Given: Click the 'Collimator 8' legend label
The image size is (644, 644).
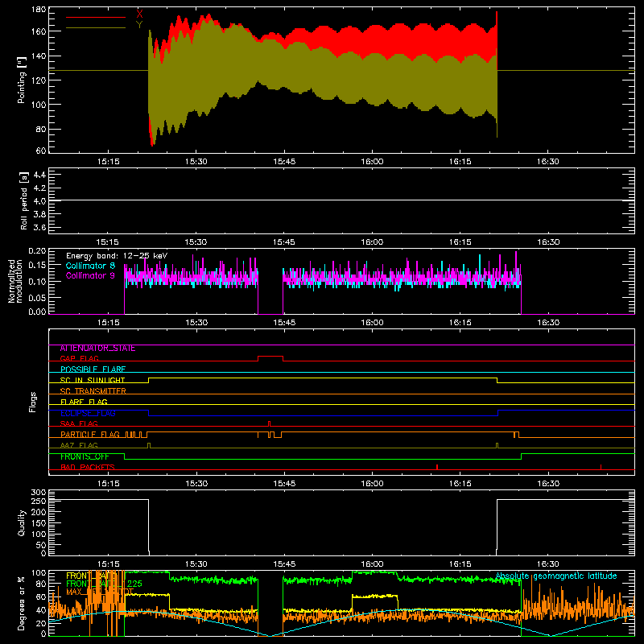Looking at the screenshot, I should [x=90, y=266].
